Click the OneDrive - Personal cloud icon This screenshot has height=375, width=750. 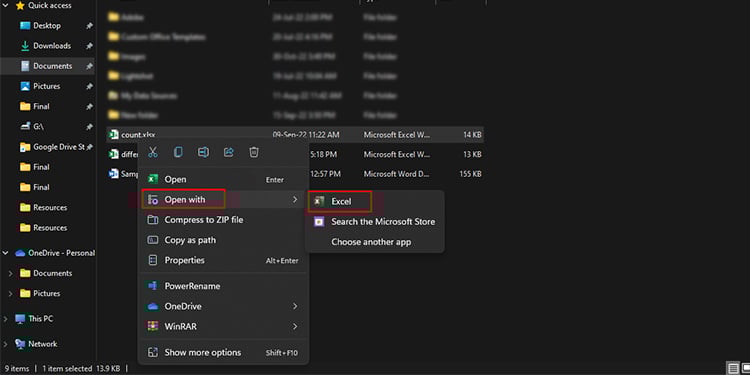20,253
